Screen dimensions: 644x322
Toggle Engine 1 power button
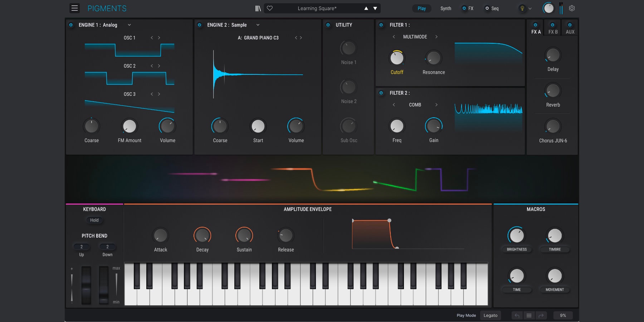tap(71, 25)
